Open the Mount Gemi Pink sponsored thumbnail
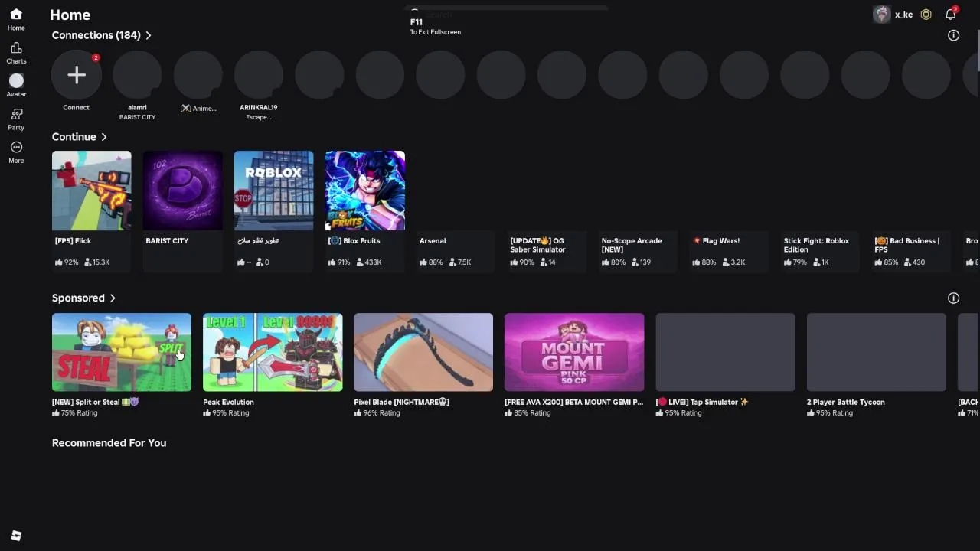 pyautogui.click(x=574, y=352)
